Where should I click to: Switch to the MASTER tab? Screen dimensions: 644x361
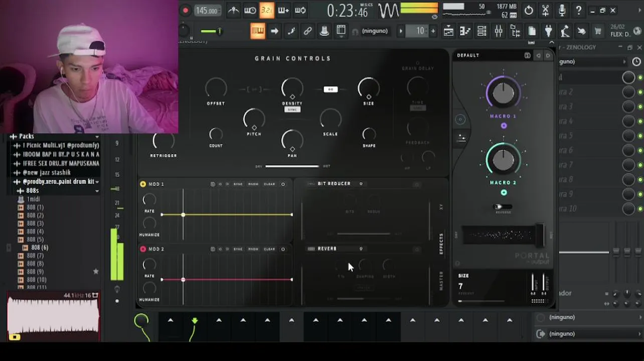[x=441, y=281]
